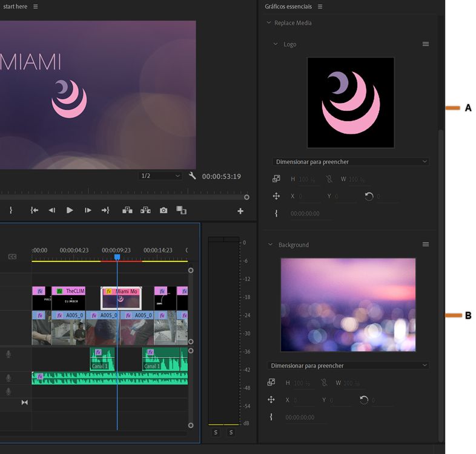Export frame with camera icon

[164, 210]
